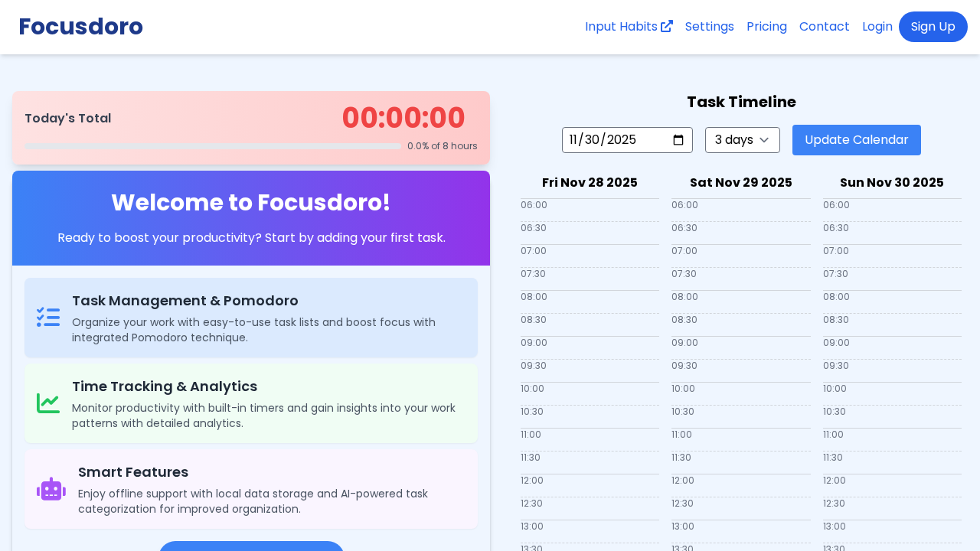Viewport: 980px width, 551px height.
Task: Open the 3 days duration dropdown
Action: (742, 140)
